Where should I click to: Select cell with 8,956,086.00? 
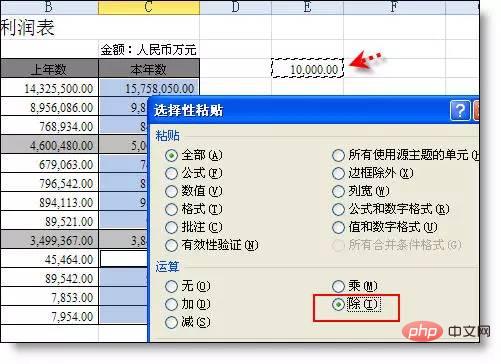click(x=49, y=107)
